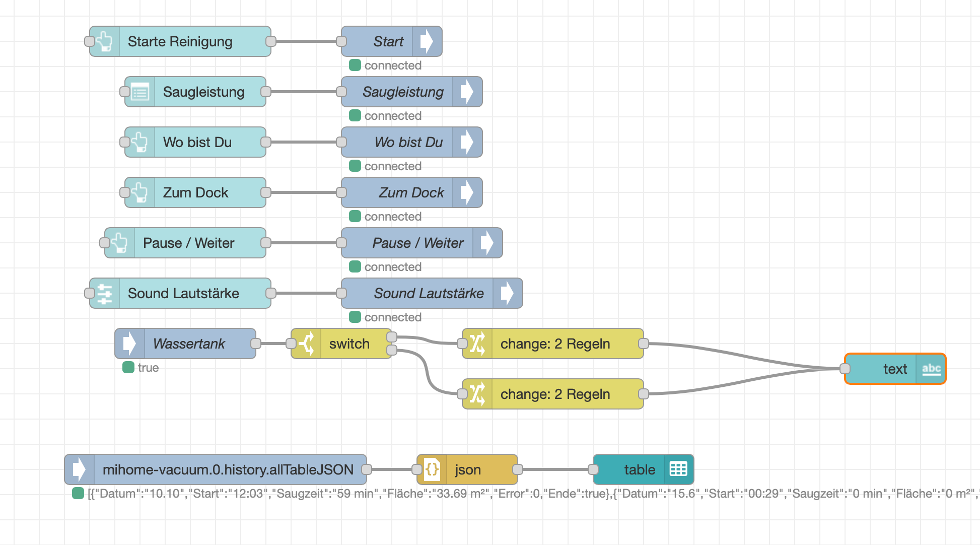This screenshot has height=545, width=980.
Task: Click the Zum Dock output node label
Action: click(411, 192)
